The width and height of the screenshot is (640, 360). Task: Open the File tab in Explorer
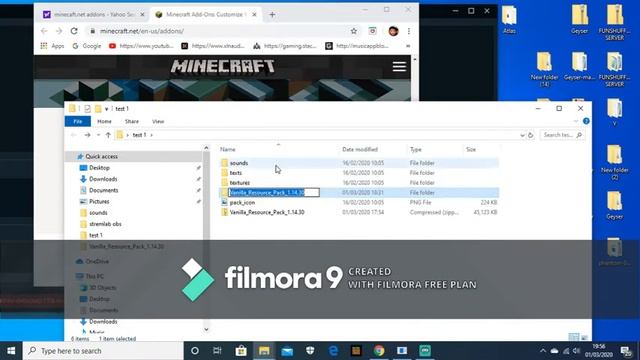(x=78, y=121)
